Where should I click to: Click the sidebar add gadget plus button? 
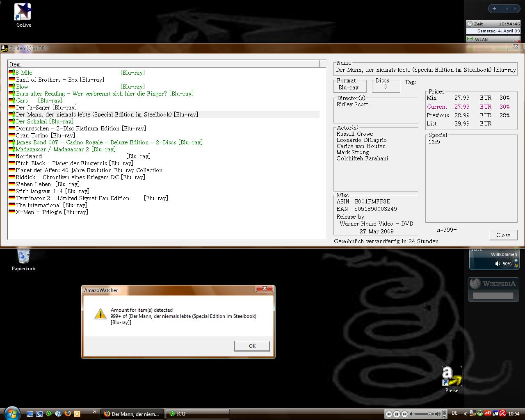click(x=494, y=9)
